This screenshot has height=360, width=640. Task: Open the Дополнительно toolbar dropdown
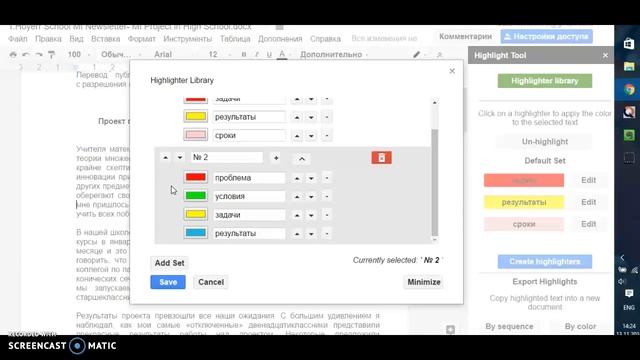click(334, 54)
